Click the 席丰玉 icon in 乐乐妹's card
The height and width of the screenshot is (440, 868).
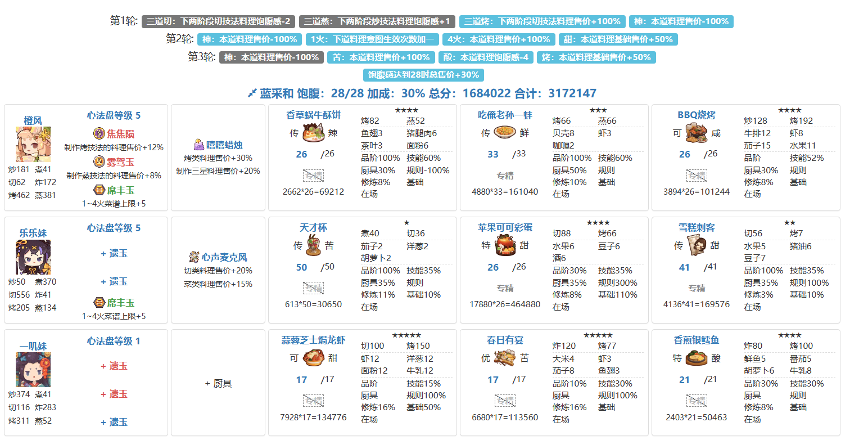pyautogui.click(x=99, y=303)
